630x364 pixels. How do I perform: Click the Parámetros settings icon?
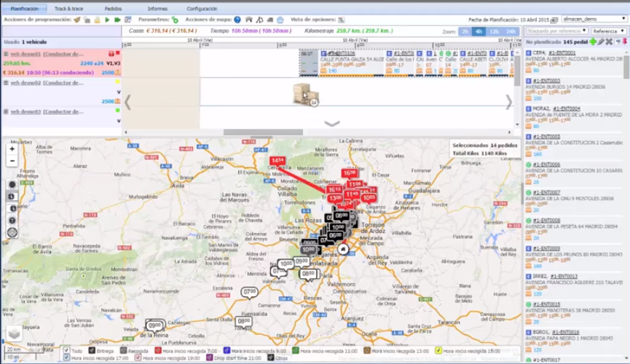pos(175,20)
